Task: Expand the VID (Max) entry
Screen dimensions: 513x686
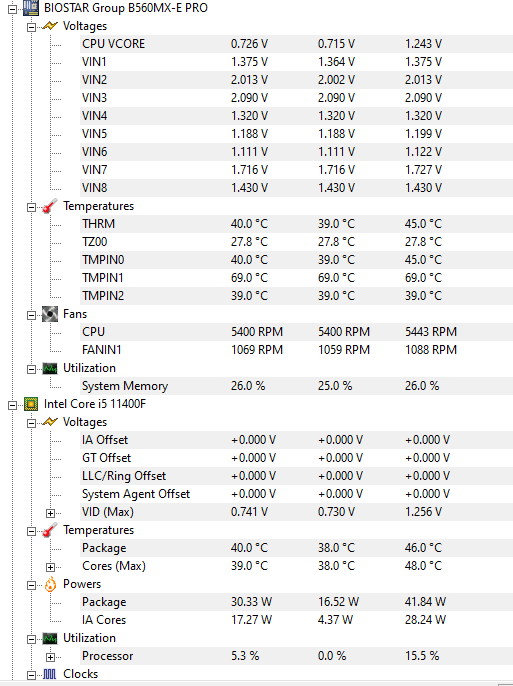Action: point(50,513)
